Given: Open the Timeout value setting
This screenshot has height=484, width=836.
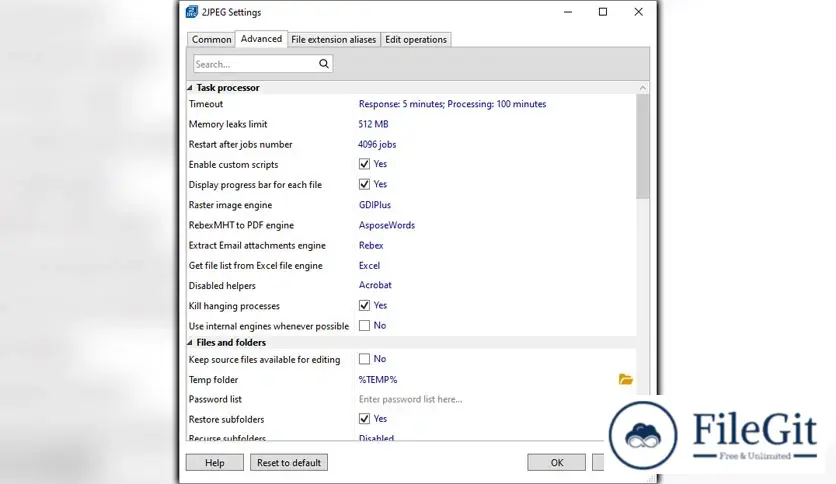Looking at the screenshot, I should click(452, 104).
